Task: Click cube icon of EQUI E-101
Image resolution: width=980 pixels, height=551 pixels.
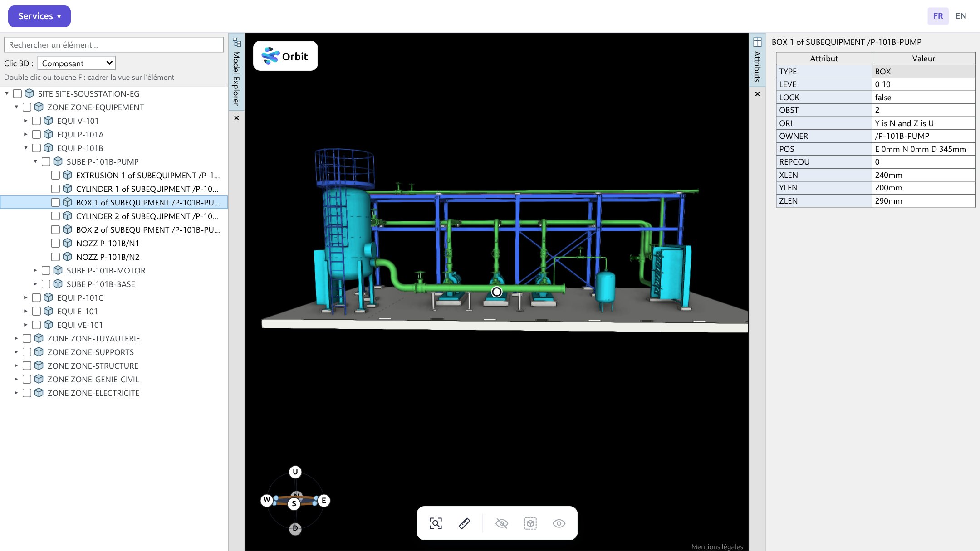Action: [49, 311]
